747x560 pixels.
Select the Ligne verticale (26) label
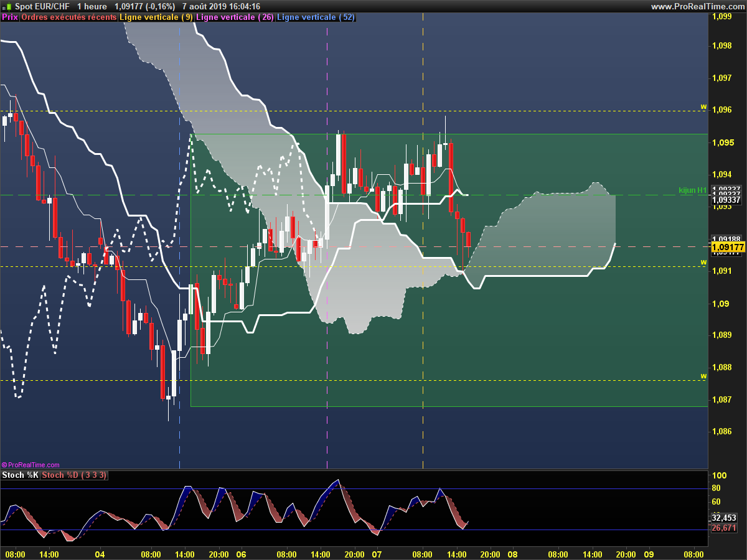[234, 17]
